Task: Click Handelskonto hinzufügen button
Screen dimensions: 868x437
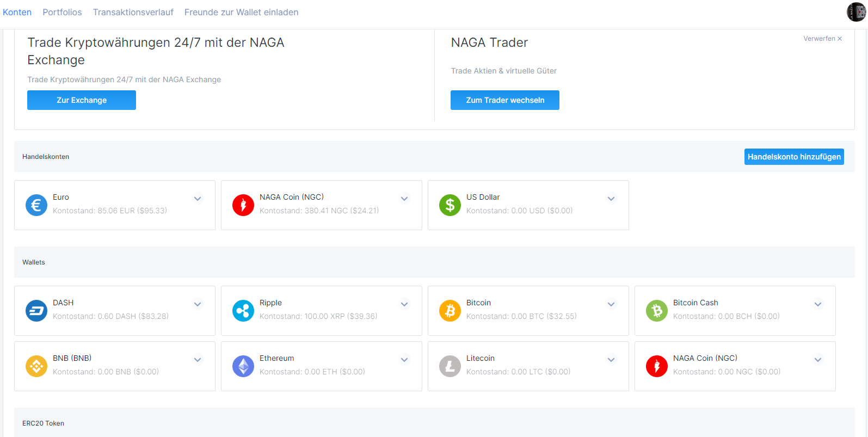Action: (x=794, y=157)
